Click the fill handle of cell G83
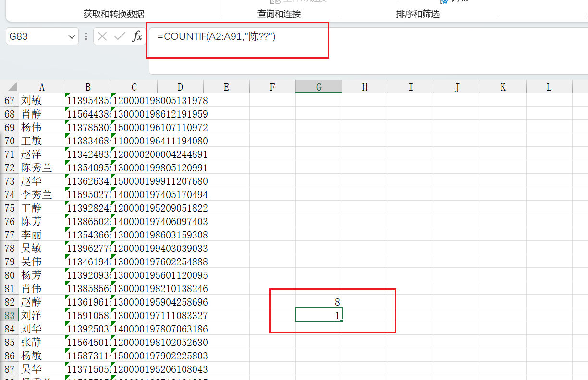 (x=341, y=321)
